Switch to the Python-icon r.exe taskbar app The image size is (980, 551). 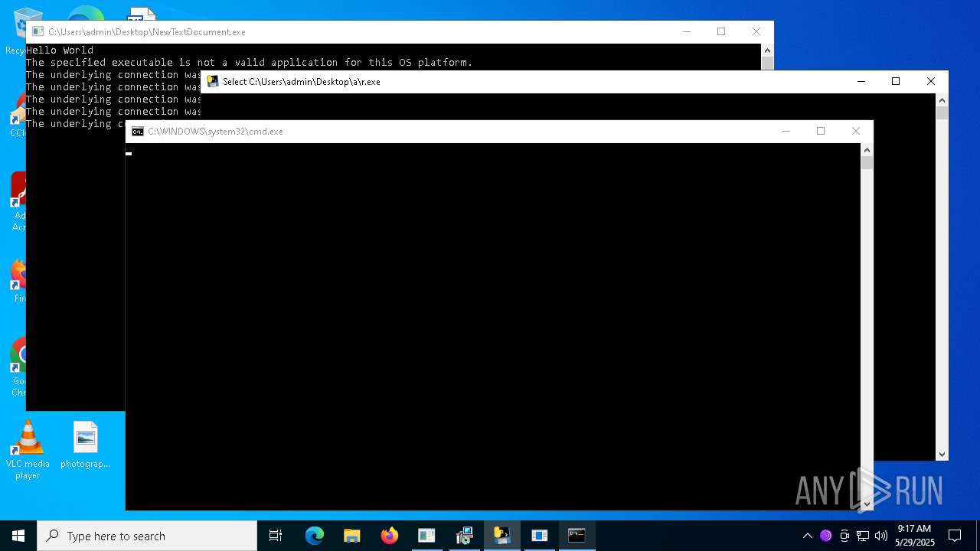pos(501,536)
